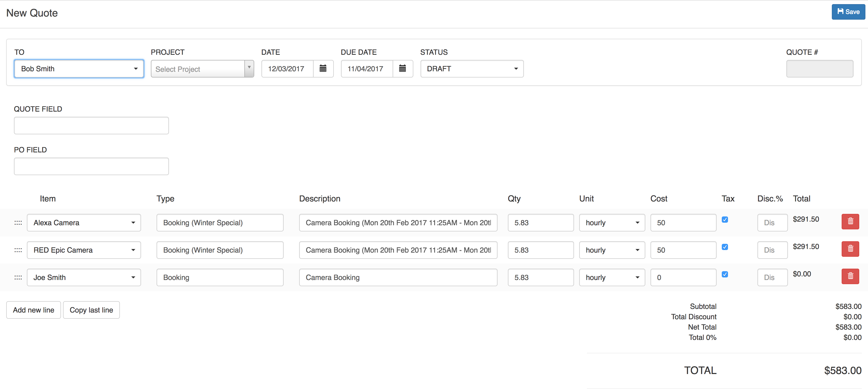Edit Qty 5.83 for RED Epic Camera row
The width and height of the screenshot is (868, 389).
[540, 250]
